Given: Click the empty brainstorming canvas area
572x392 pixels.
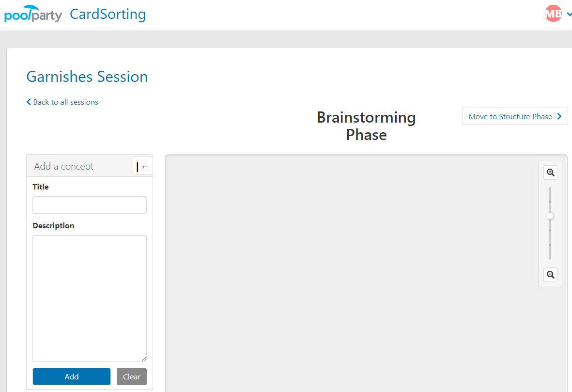Looking at the screenshot, I should (350, 274).
